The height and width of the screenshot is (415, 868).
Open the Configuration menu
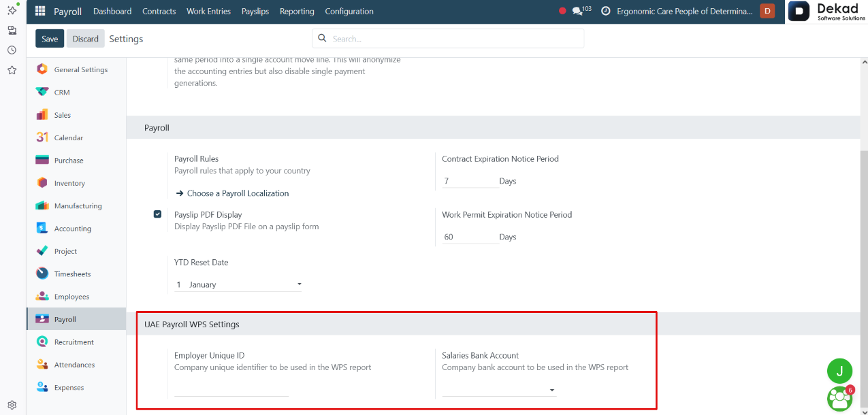tap(349, 12)
